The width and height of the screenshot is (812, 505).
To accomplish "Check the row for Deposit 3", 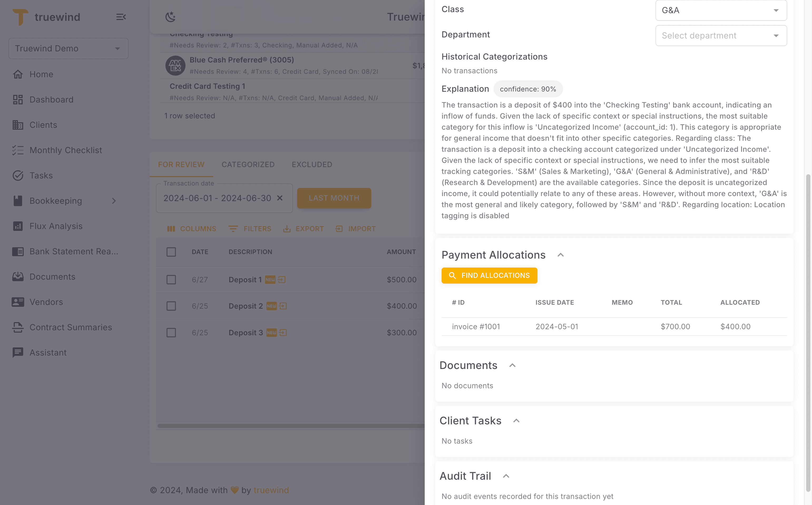I will 171,332.
